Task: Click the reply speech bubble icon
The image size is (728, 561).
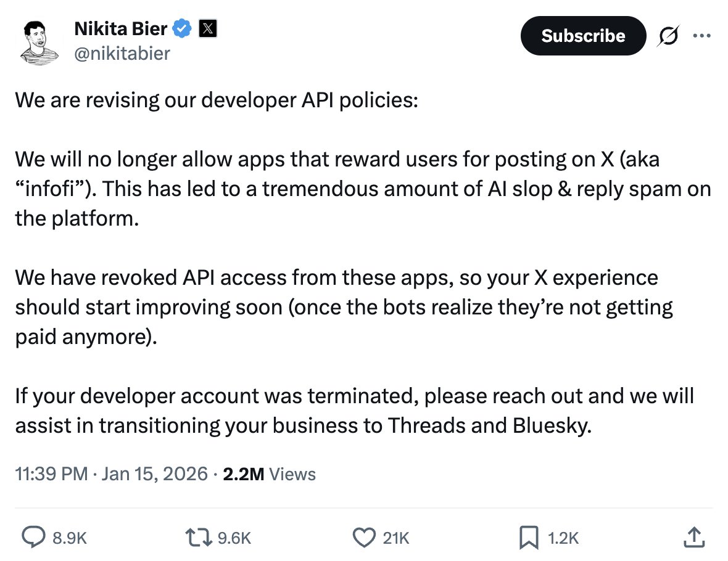Action: (31, 538)
